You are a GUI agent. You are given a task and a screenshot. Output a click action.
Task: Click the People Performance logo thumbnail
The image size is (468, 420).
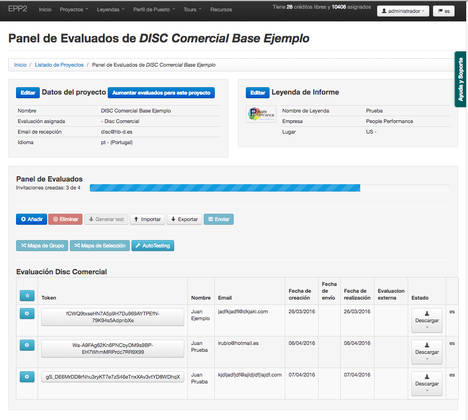pyautogui.click(x=261, y=114)
